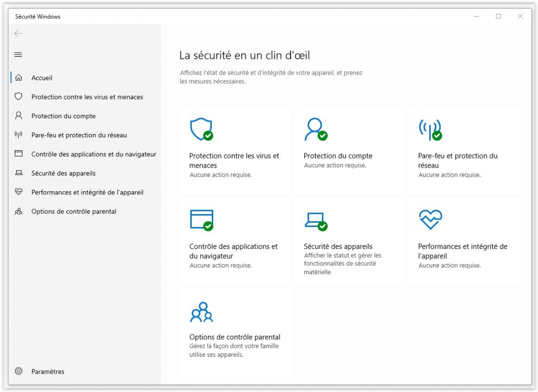Screen dimensions: 538x392
Task: Click the large shield icon with green check
Action: click(202, 129)
